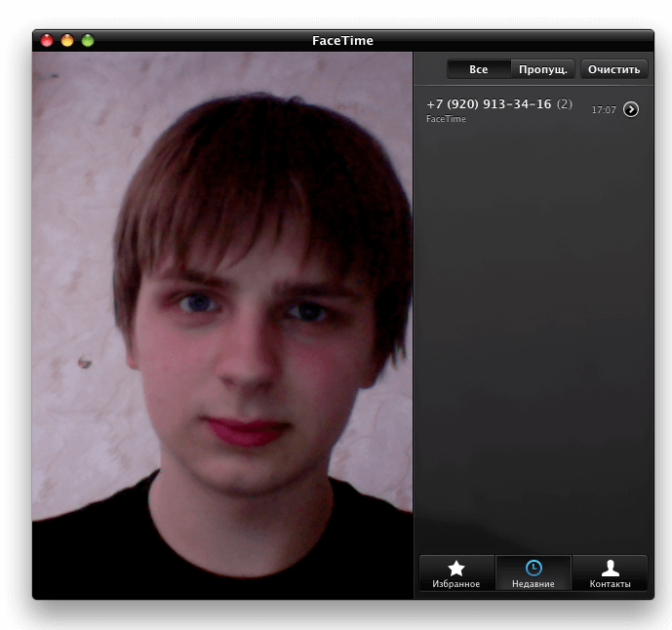Click the webcam video preview
672x630 pixels.
[x=222, y=326]
